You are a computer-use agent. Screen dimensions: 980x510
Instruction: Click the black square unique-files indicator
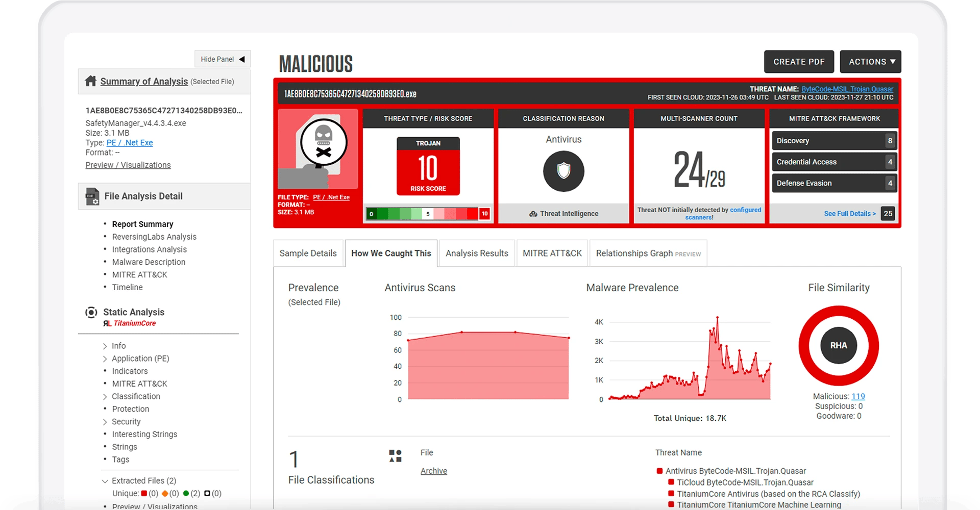point(207,493)
